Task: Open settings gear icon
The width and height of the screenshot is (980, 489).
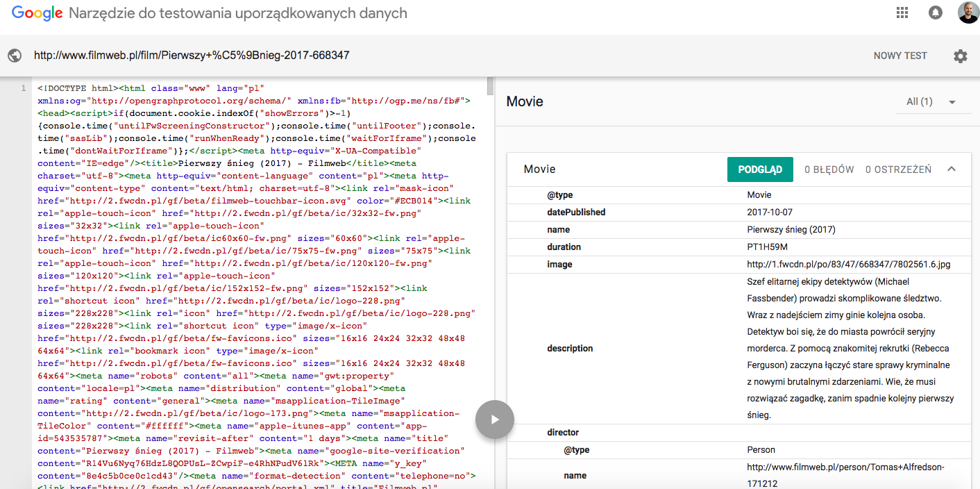Action: (x=961, y=56)
